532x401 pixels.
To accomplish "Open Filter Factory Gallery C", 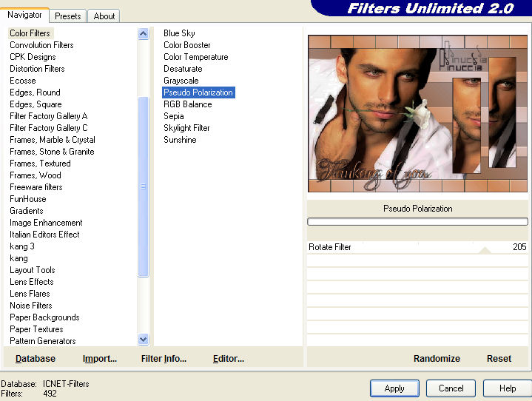I will 49,128.
